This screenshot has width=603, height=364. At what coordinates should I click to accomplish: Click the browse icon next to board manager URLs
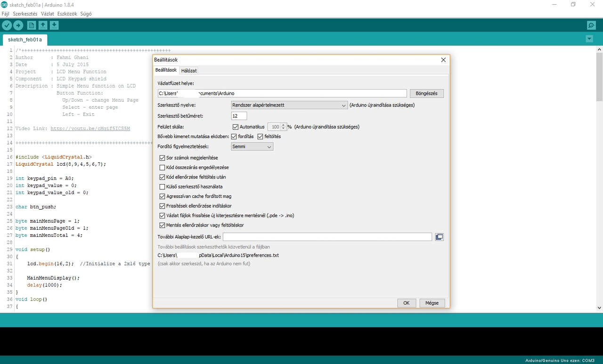tap(439, 237)
